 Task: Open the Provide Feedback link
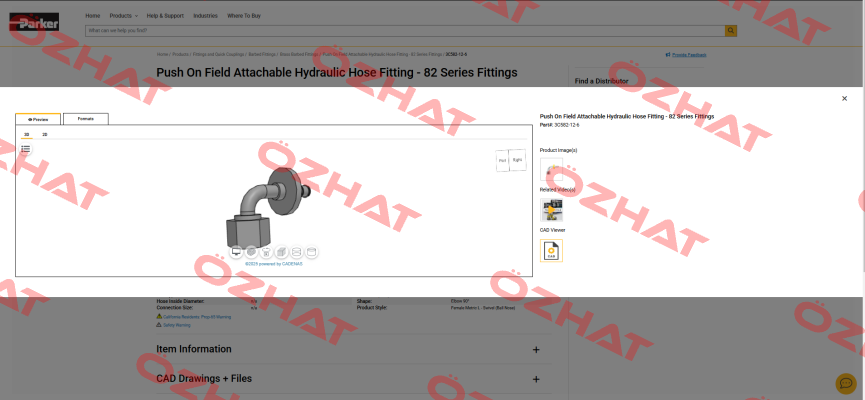coord(686,55)
